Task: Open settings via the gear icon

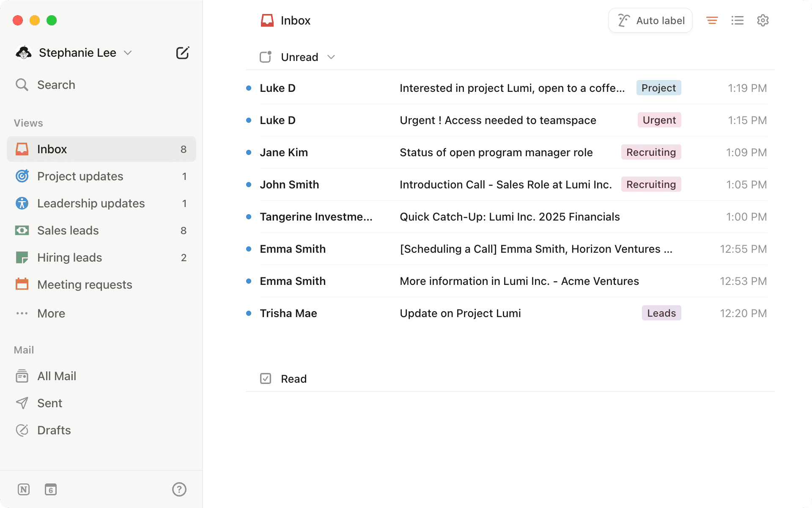Action: point(763,20)
